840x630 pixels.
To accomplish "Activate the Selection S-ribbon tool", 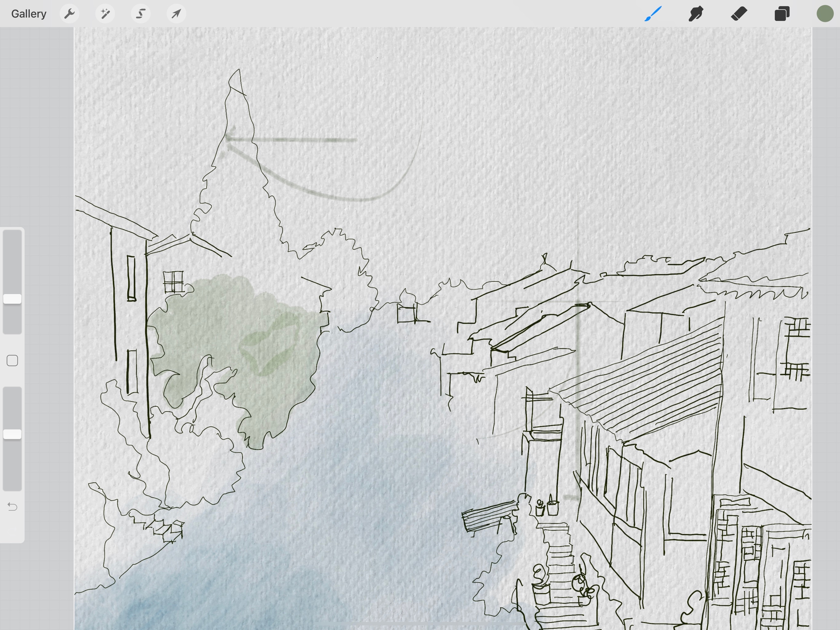I will [141, 14].
